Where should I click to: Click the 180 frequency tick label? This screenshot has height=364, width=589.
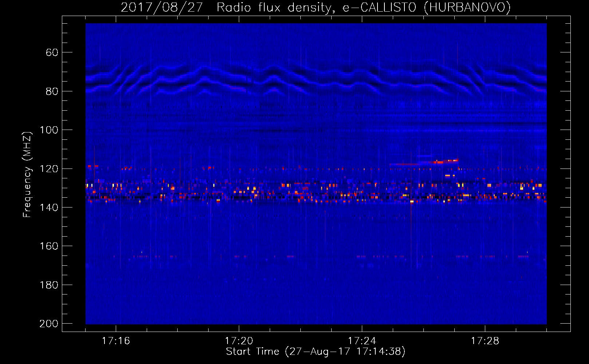(x=49, y=285)
